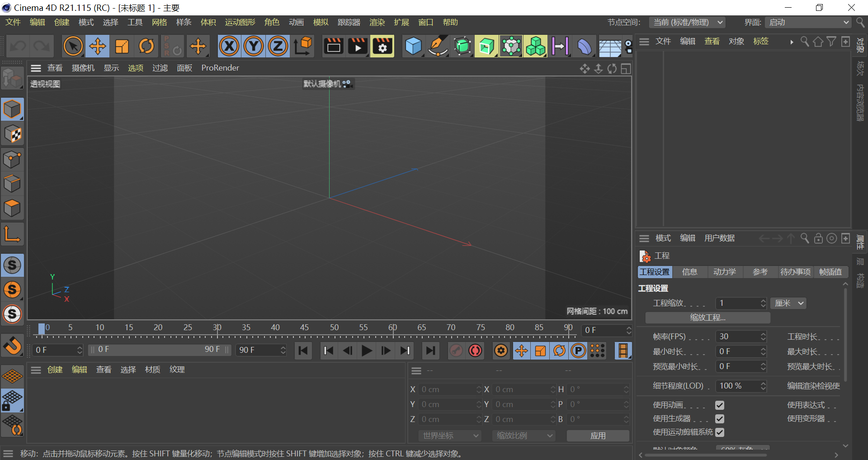Select the Scale tool

pos(122,46)
